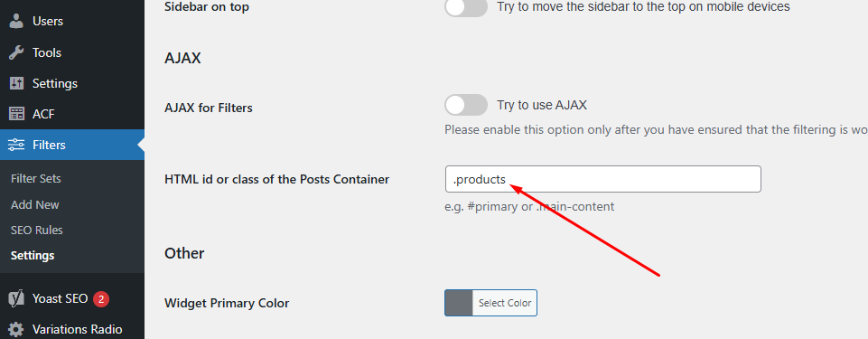Click the Variations Radio gear icon
The image size is (868, 339).
(x=16, y=329)
